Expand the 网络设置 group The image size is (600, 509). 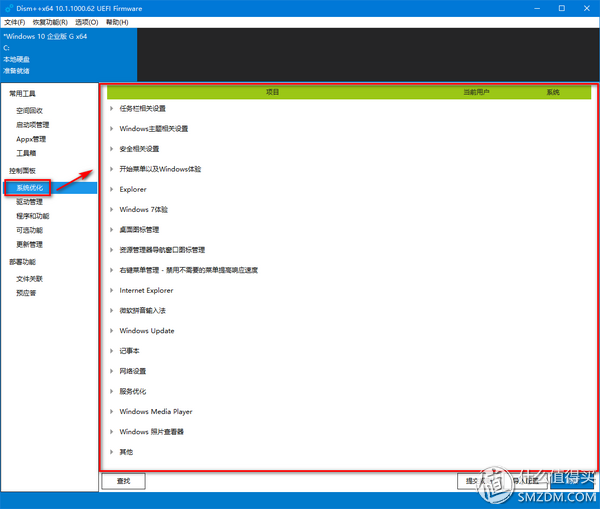coord(111,371)
